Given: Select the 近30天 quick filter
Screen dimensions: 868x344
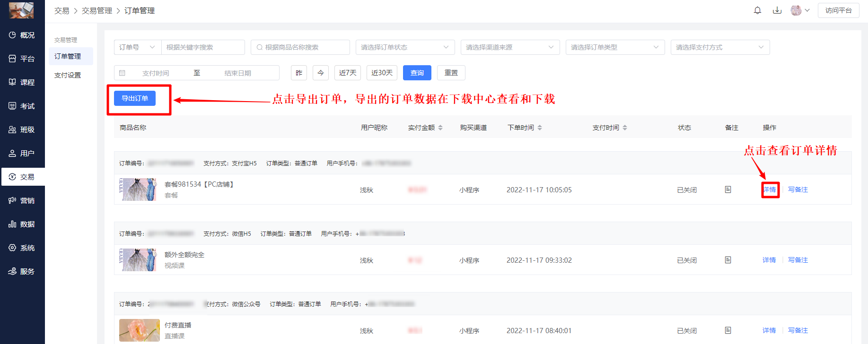Looking at the screenshot, I should click(382, 73).
